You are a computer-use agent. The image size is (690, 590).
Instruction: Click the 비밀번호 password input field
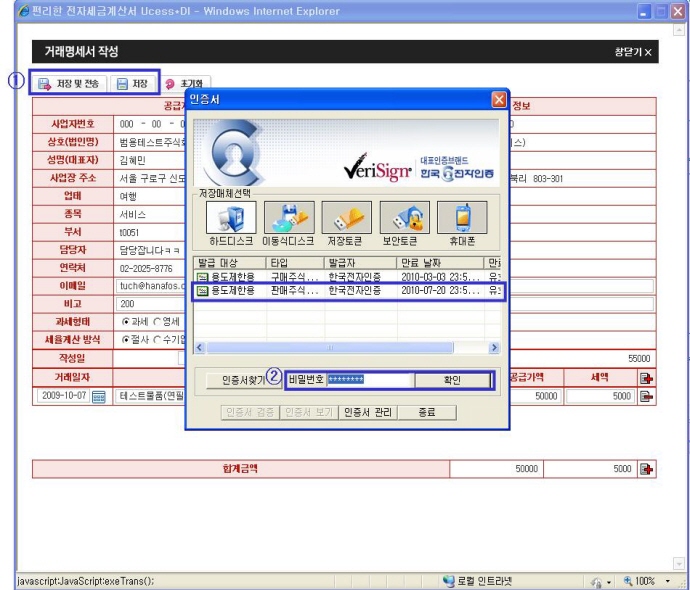[x=369, y=380]
